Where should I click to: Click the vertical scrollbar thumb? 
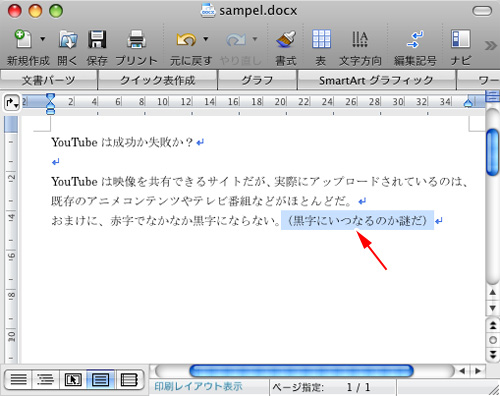tap(492, 152)
